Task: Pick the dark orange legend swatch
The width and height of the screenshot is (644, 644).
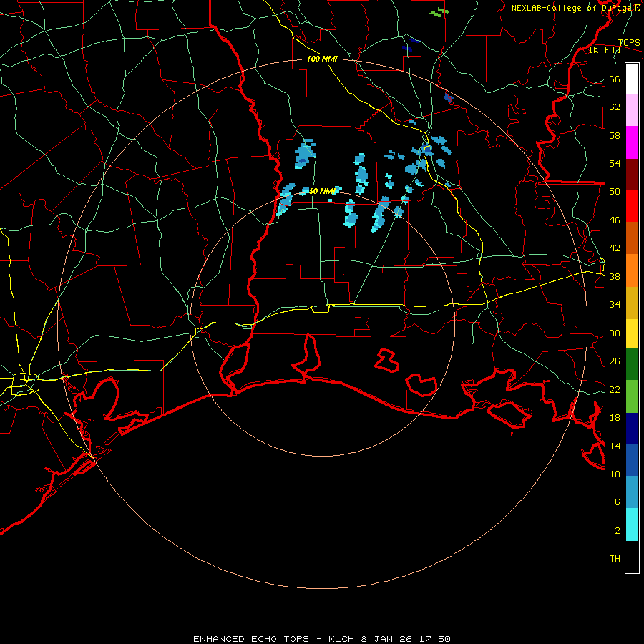Action: (x=632, y=238)
